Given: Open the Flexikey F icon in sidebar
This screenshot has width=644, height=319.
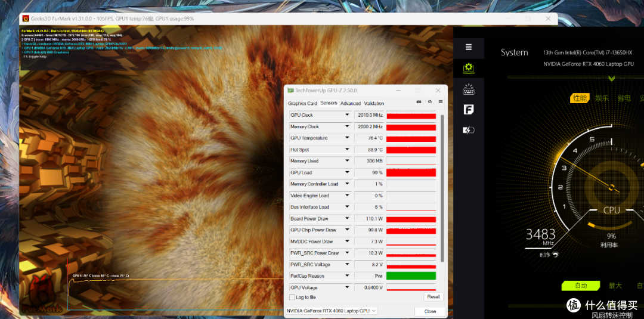Looking at the screenshot, I should [x=469, y=109].
